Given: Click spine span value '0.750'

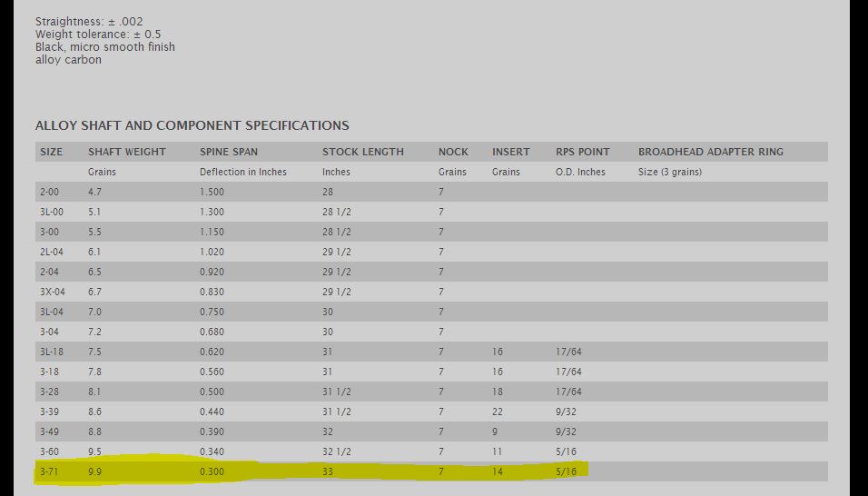Looking at the screenshot, I should (212, 312).
